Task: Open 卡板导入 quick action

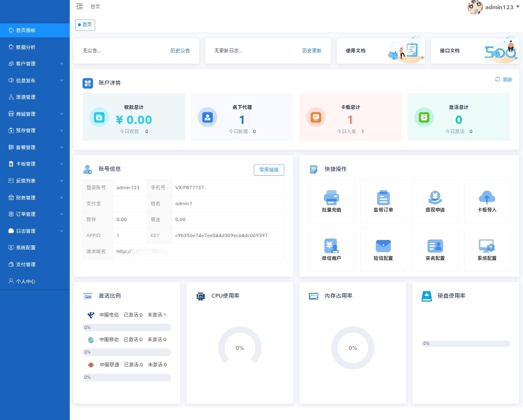Action: pyautogui.click(x=487, y=201)
